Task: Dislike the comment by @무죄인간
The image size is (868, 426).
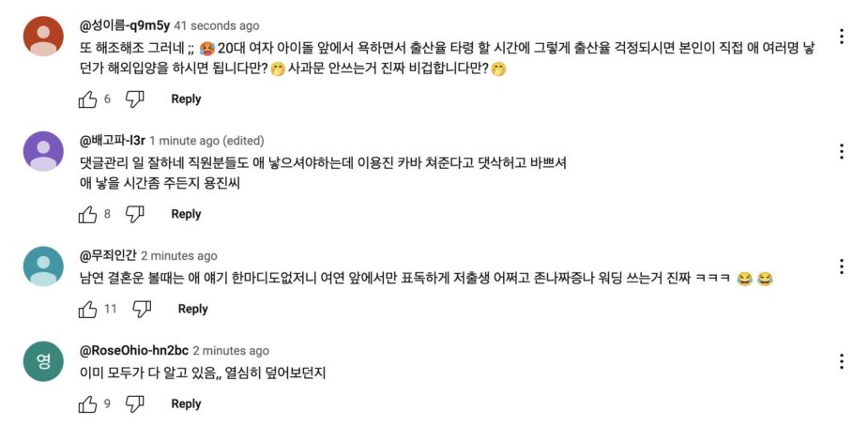Action: [142, 309]
